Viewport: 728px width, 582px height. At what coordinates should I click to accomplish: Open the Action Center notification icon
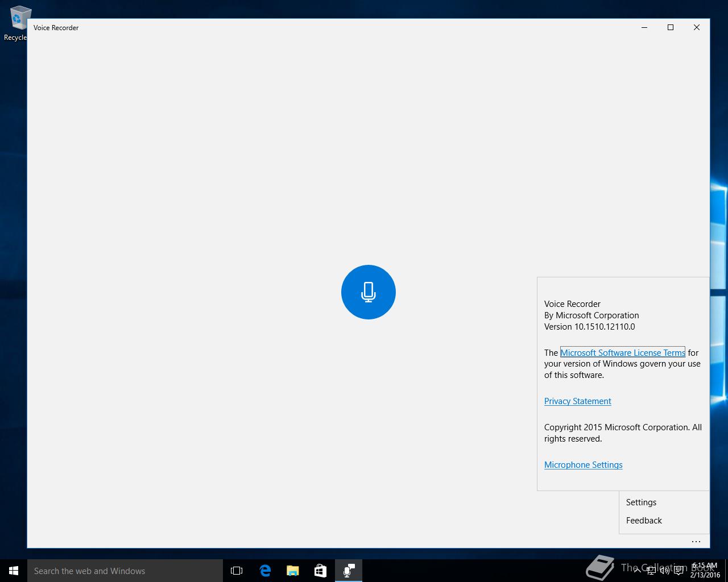point(679,571)
